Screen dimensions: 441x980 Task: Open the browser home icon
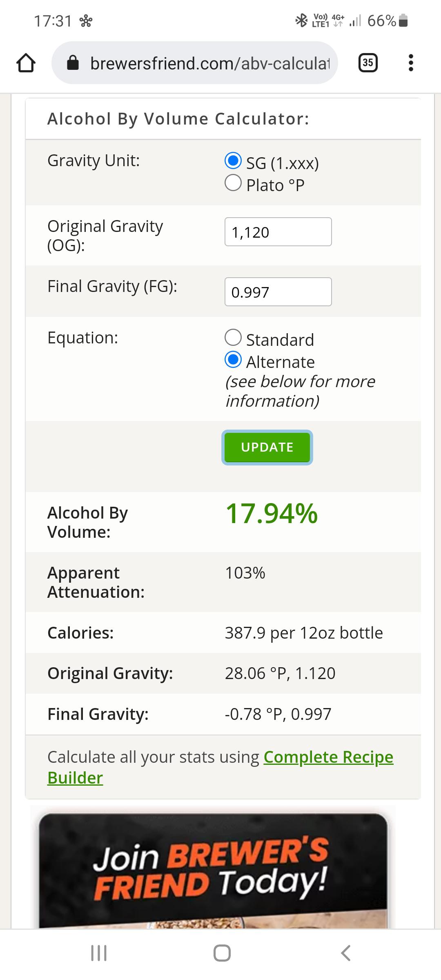26,62
